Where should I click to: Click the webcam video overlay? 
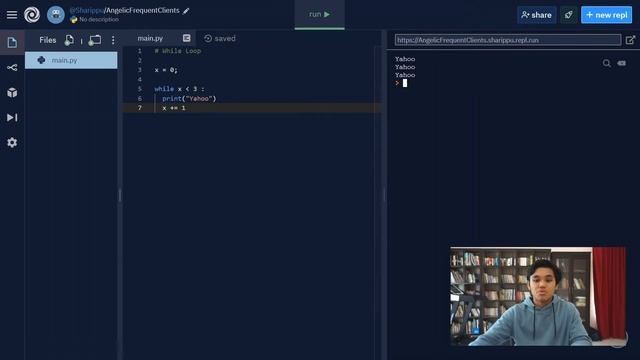[538, 296]
